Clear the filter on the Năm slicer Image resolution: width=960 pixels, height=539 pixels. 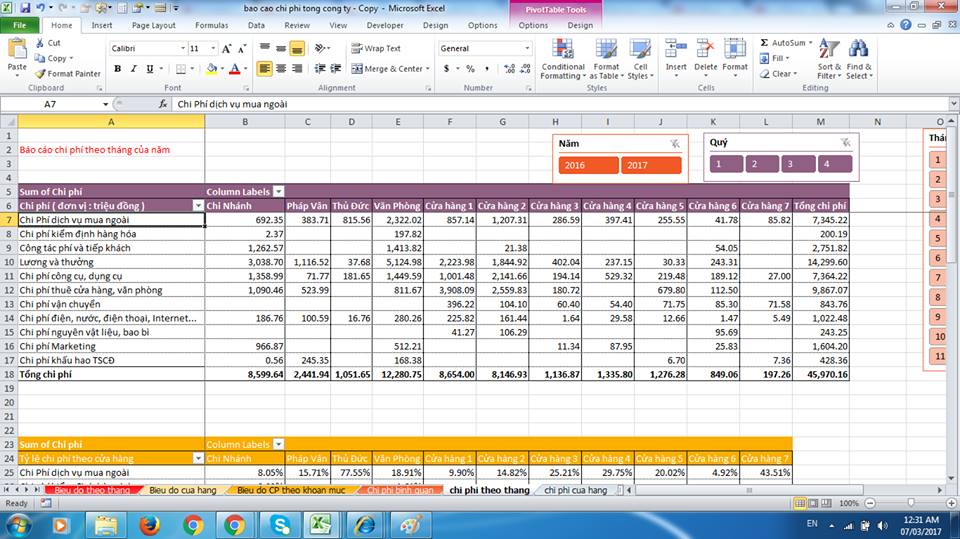(x=675, y=143)
